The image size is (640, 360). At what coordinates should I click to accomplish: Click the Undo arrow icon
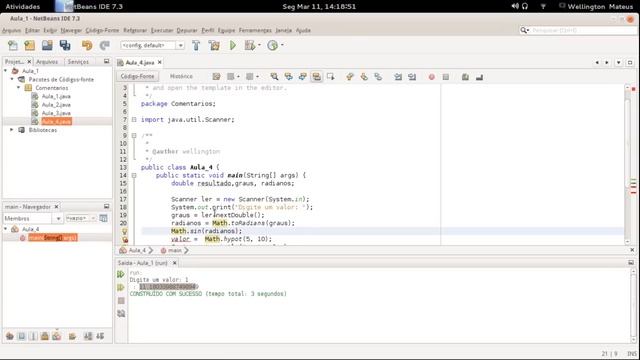[x=87, y=45]
